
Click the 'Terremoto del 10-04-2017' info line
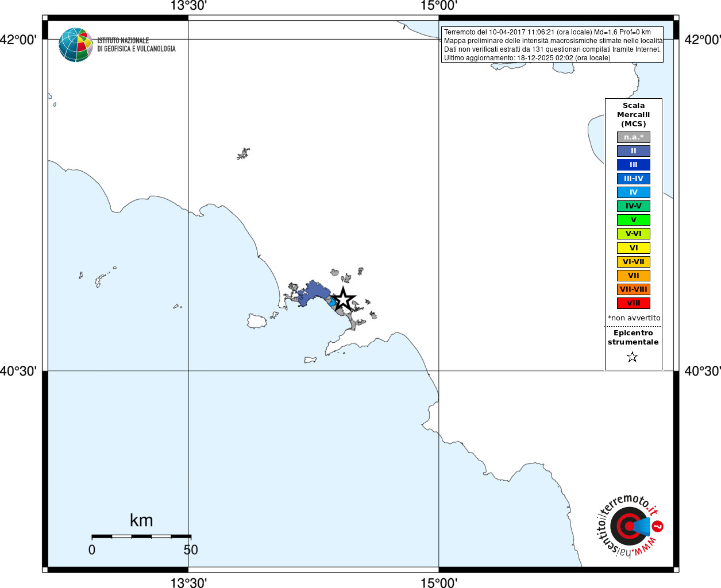pyautogui.click(x=548, y=32)
